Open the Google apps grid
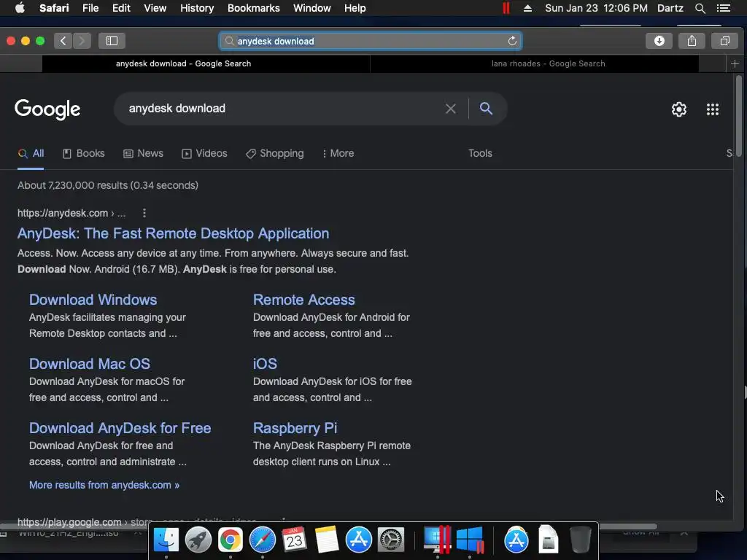Viewport: 747px width, 560px height. 712,109
